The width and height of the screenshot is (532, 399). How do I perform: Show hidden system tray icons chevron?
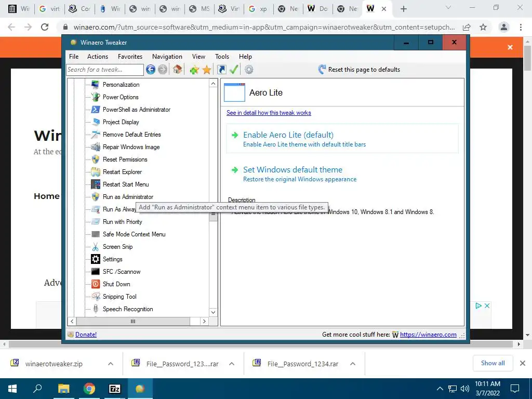click(x=440, y=389)
